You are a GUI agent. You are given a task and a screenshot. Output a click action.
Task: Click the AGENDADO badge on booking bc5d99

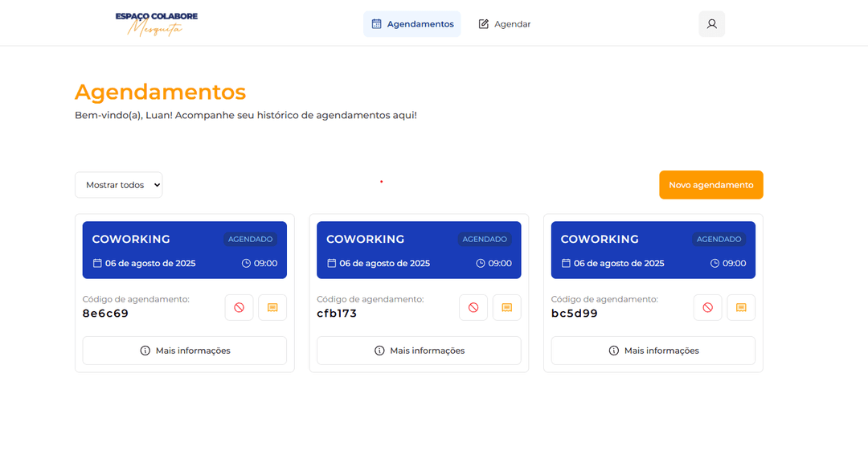pyautogui.click(x=719, y=240)
